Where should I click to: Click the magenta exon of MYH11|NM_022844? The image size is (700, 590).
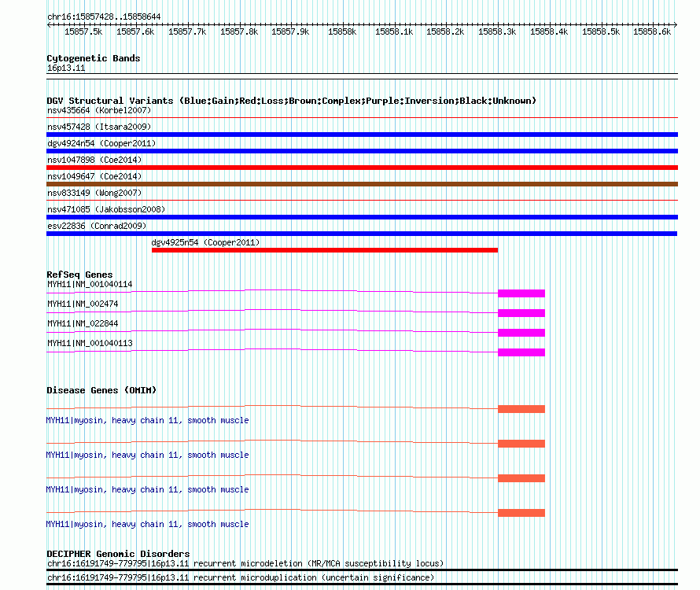coord(521,333)
